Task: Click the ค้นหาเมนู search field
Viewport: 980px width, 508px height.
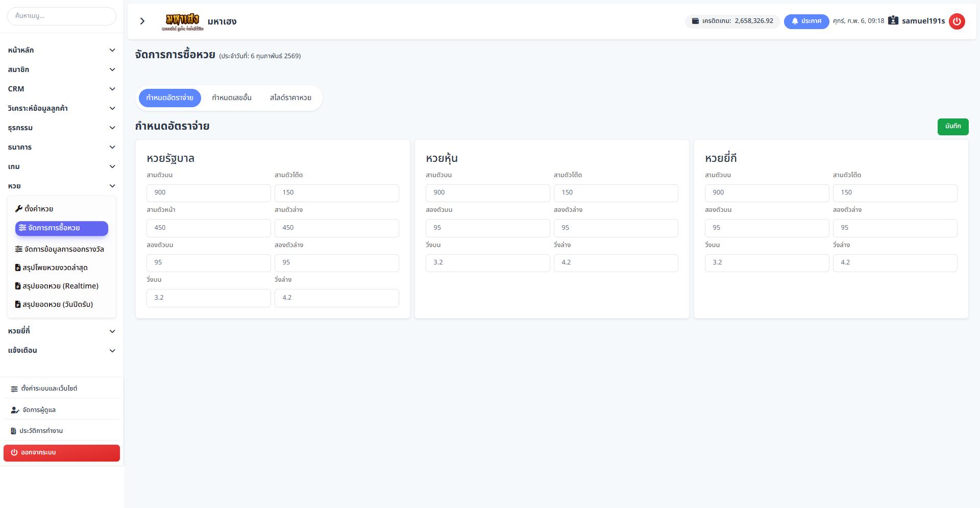Action: pyautogui.click(x=62, y=16)
